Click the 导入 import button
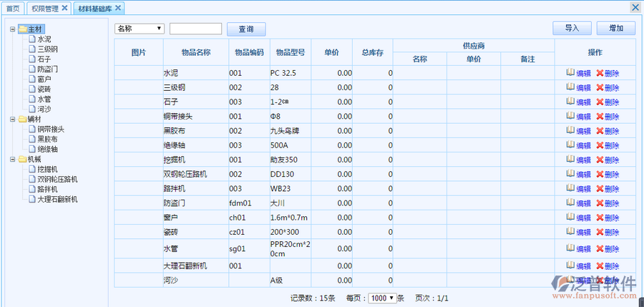Viewport: 644px width, 307px height. [572, 29]
